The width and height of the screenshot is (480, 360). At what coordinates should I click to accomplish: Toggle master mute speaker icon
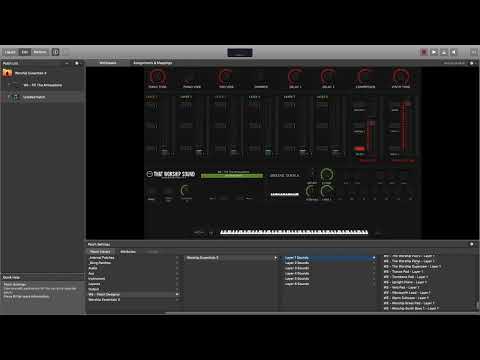[454, 52]
